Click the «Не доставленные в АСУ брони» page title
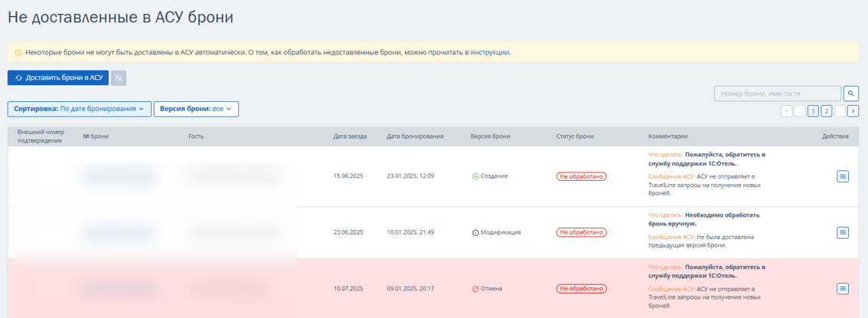Viewport: 868px width, 318px height. 121,17
